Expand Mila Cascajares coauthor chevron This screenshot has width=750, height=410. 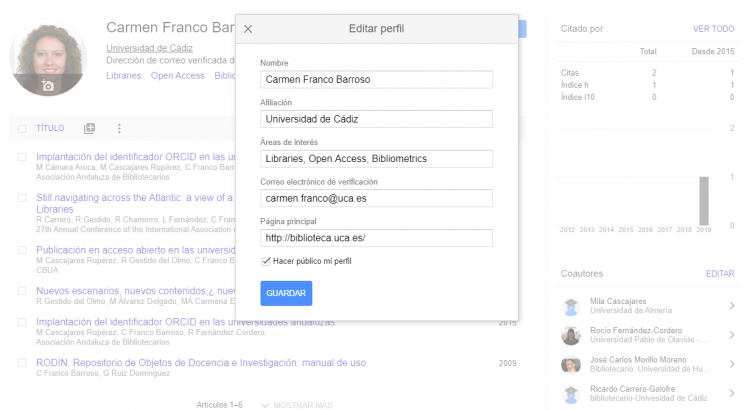(732, 306)
